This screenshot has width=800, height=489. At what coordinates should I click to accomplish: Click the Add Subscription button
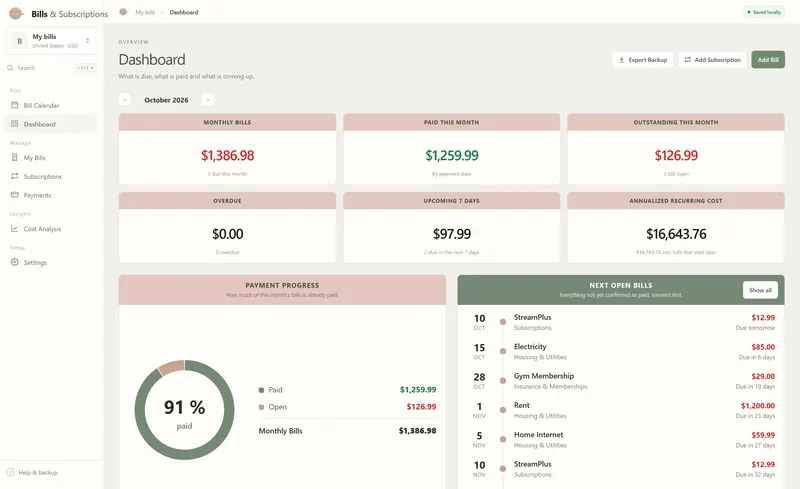pos(712,60)
